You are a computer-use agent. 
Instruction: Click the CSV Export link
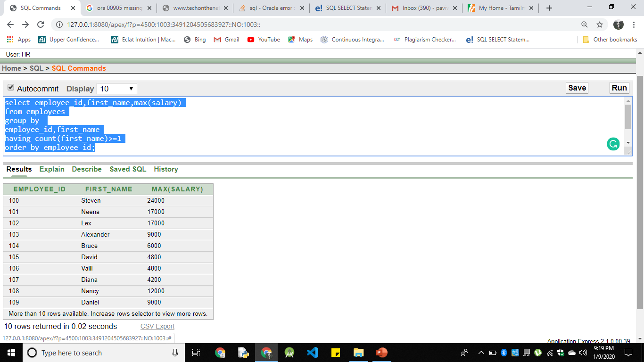157,326
